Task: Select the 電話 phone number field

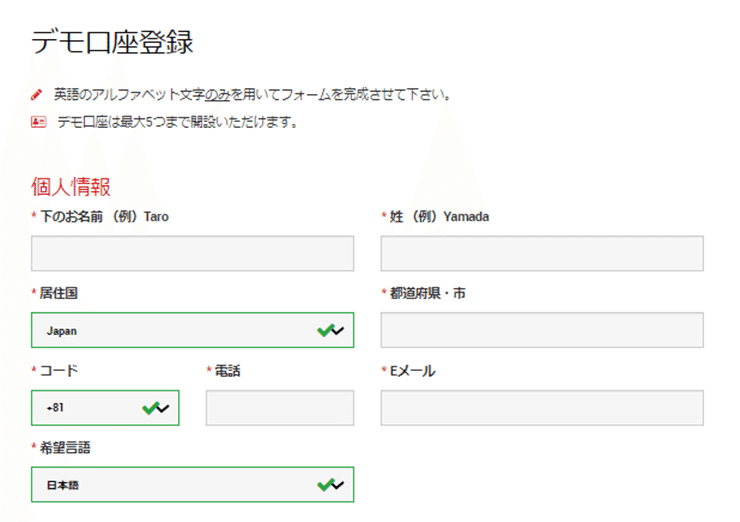Action: tap(280, 408)
